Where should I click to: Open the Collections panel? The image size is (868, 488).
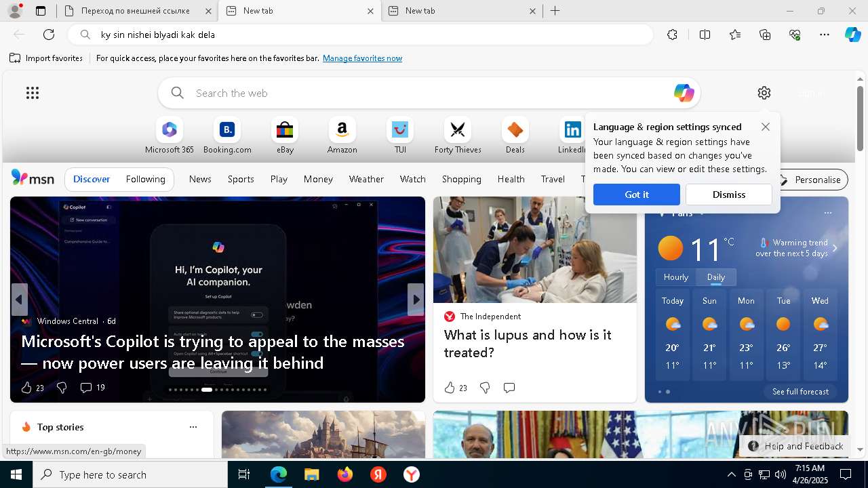[765, 35]
